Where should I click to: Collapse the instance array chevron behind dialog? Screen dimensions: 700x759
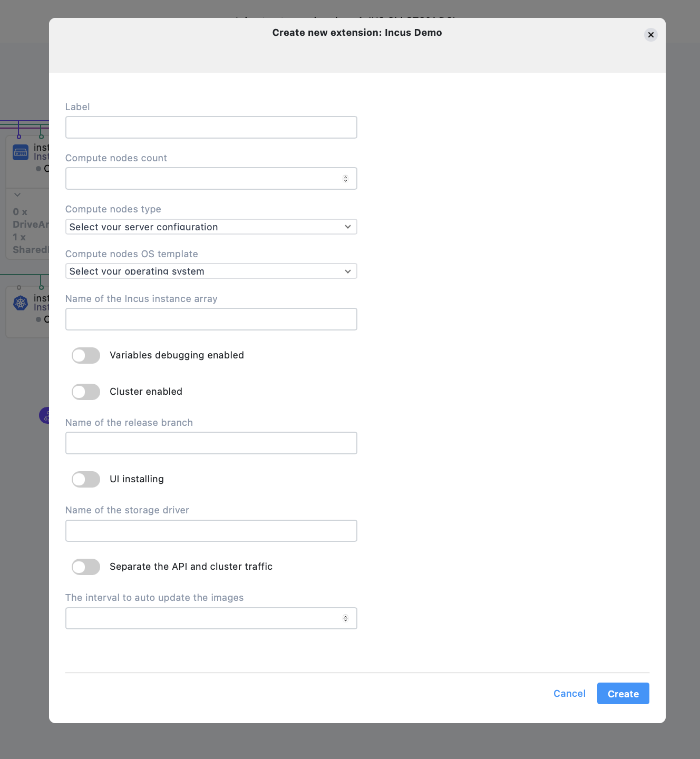click(x=17, y=195)
